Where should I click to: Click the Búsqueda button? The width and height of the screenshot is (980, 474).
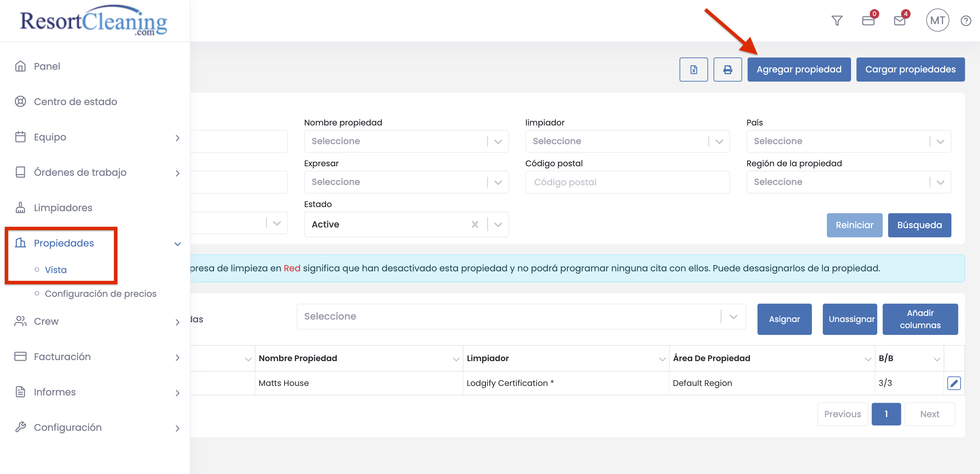[x=919, y=225]
